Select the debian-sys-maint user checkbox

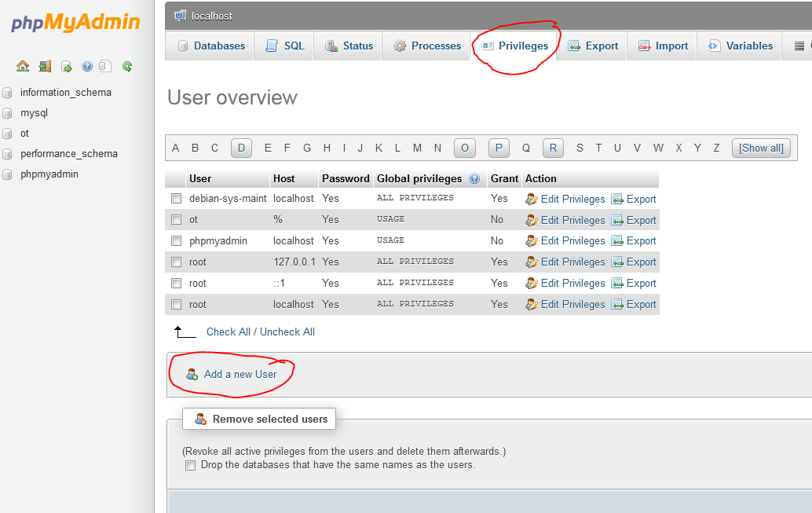click(177, 199)
